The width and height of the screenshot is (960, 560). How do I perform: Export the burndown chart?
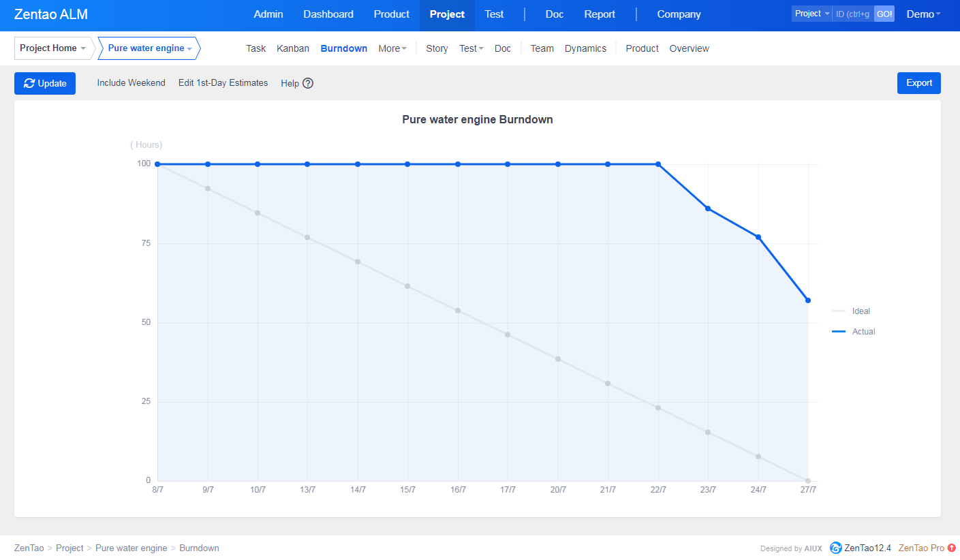click(918, 83)
